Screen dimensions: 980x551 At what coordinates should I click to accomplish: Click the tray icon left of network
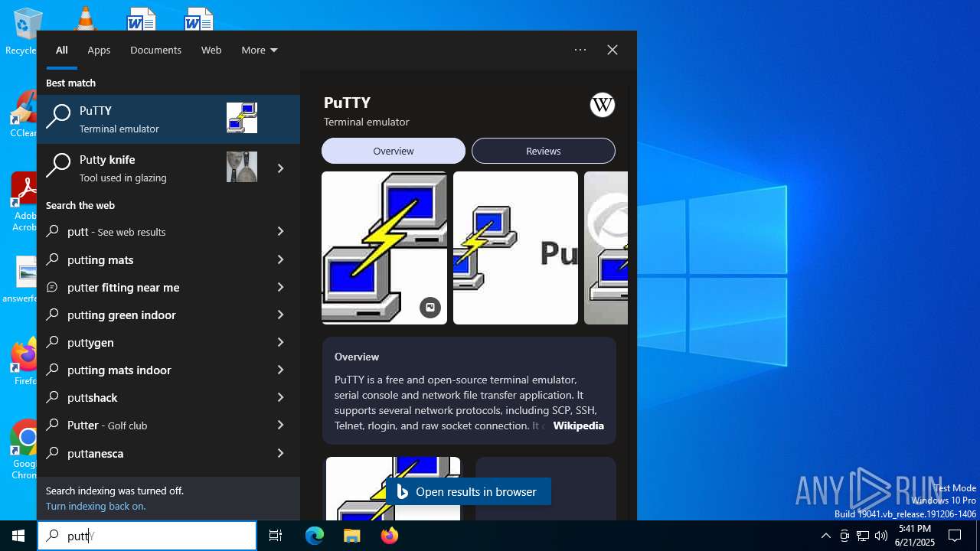pos(844,536)
